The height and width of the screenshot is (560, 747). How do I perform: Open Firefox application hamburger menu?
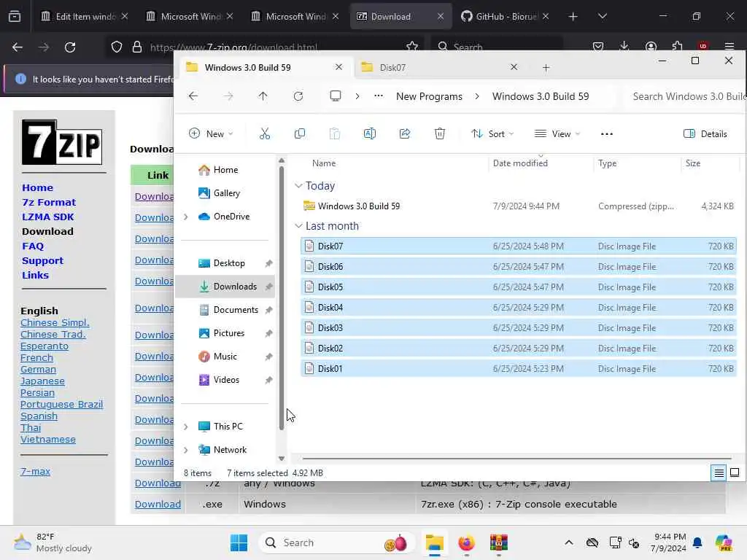point(729,46)
